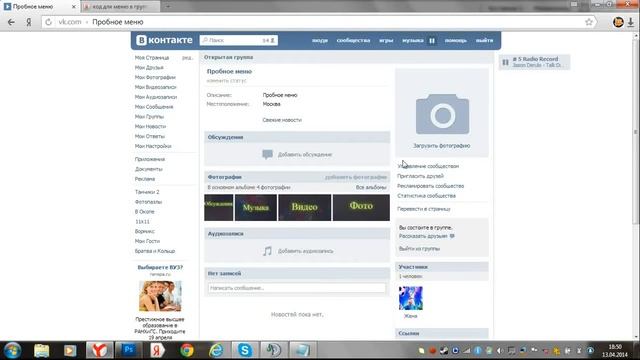This screenshot has height=360, width=640.
Task: Click the Написать сообщение field
Action: tap(297, 288)
